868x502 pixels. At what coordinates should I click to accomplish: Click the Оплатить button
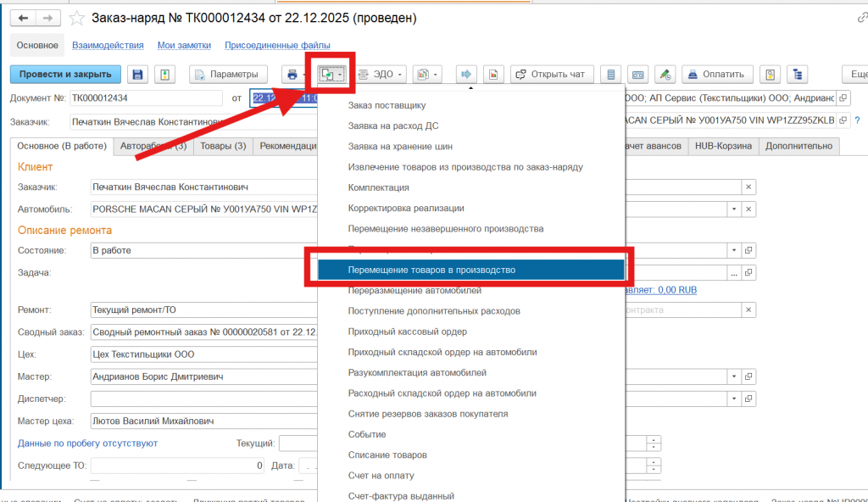point(716,75)
